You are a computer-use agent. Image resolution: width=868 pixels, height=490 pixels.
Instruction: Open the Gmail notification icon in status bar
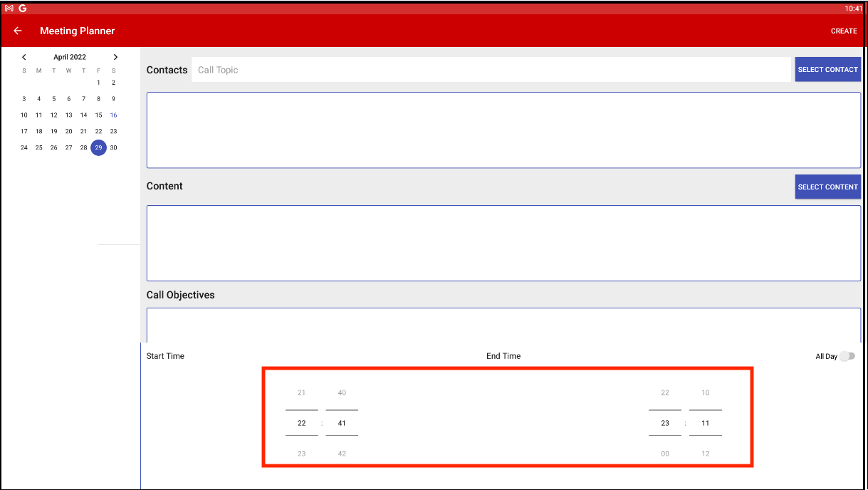[x=9, y=9]
